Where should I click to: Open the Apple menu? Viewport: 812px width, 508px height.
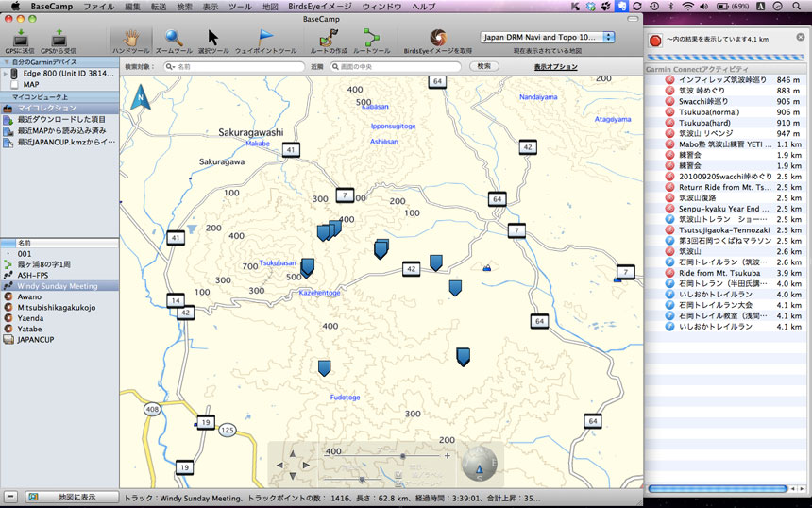pyautogui.click(x=15, y=7)
